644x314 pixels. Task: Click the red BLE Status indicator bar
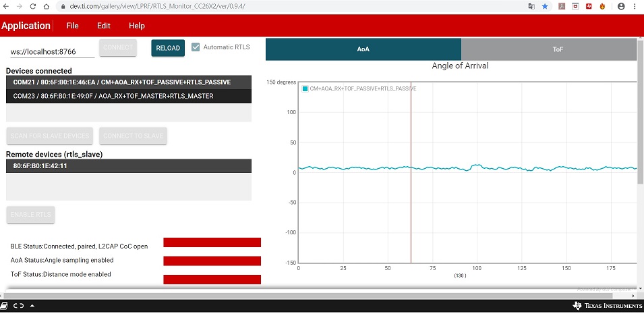point(212,242)
